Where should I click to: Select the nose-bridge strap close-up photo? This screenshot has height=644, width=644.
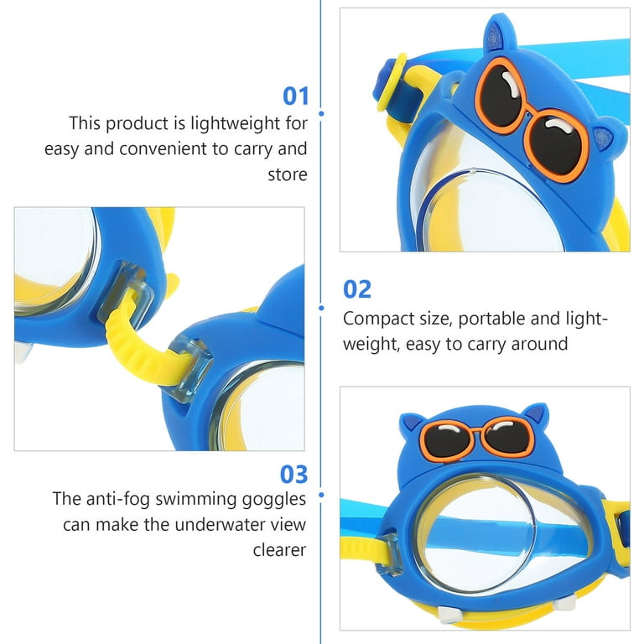159,329
